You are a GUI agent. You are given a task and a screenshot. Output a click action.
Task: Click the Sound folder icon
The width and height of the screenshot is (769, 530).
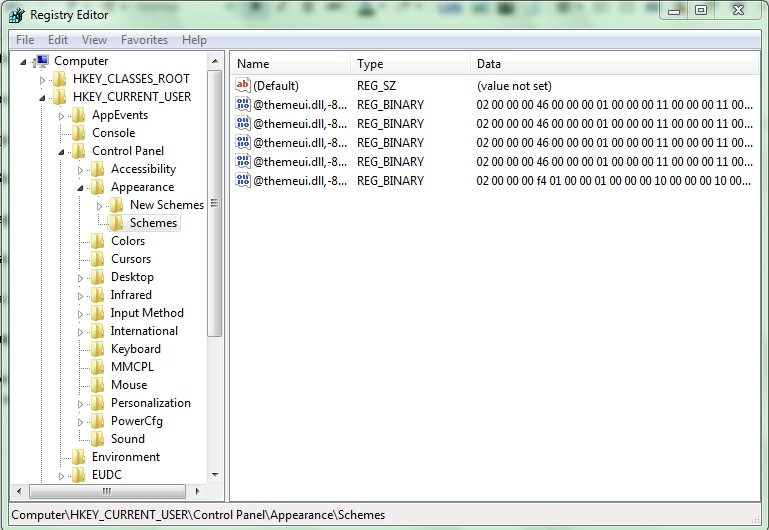pyautogui.click(x=98, y=439)
